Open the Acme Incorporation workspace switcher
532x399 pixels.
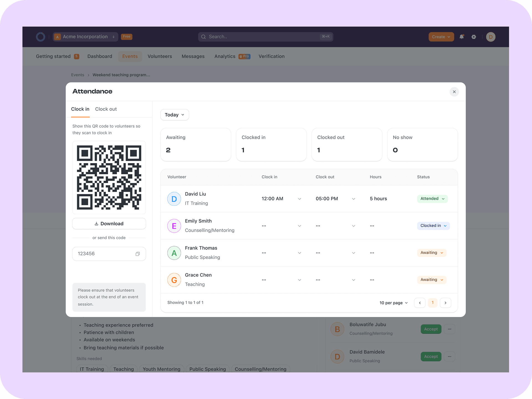coord(85,37)
